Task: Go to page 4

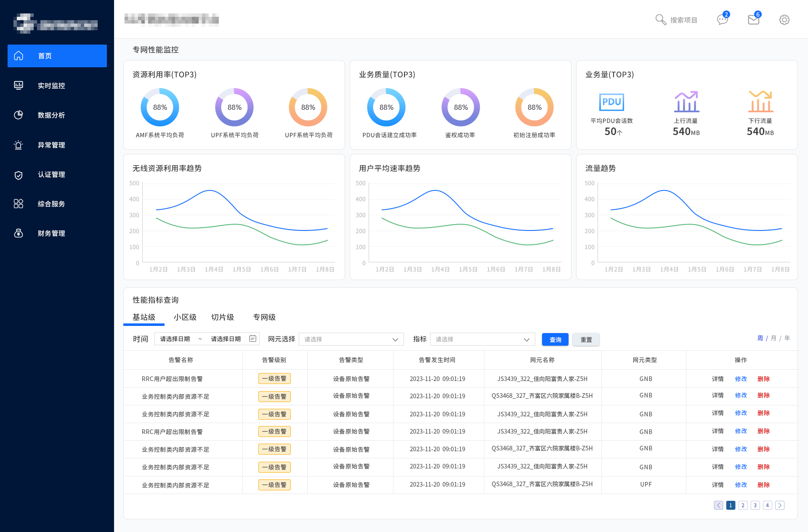Action: [x=768, y=505]
